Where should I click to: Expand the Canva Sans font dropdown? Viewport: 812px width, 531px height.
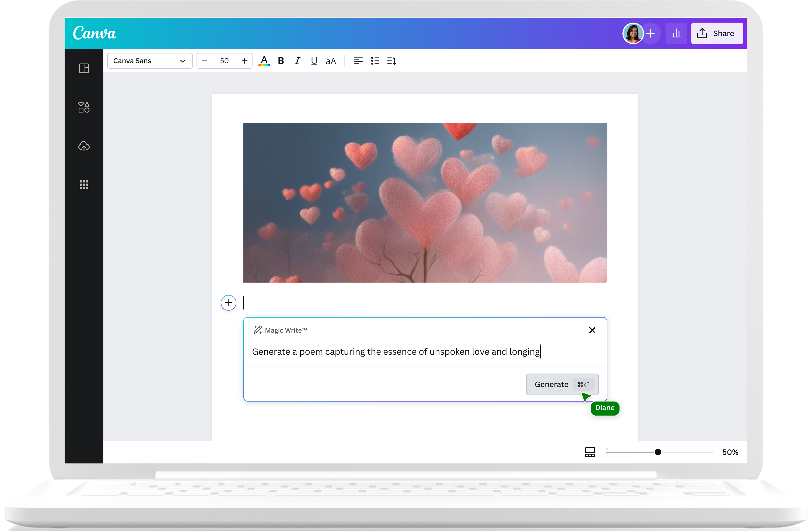(x=150, y=61)
